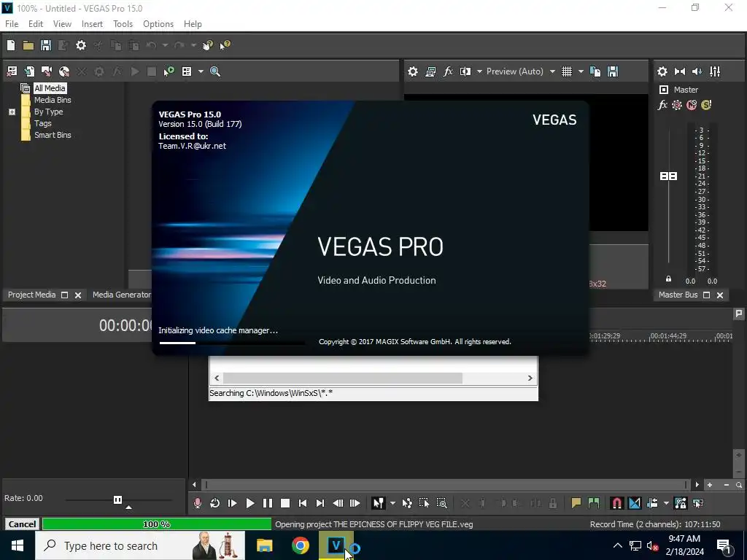Screen dimensions: 747x560
Task: Start interactive tutorials with the hand help icon
Action: [x=207, y=45]
